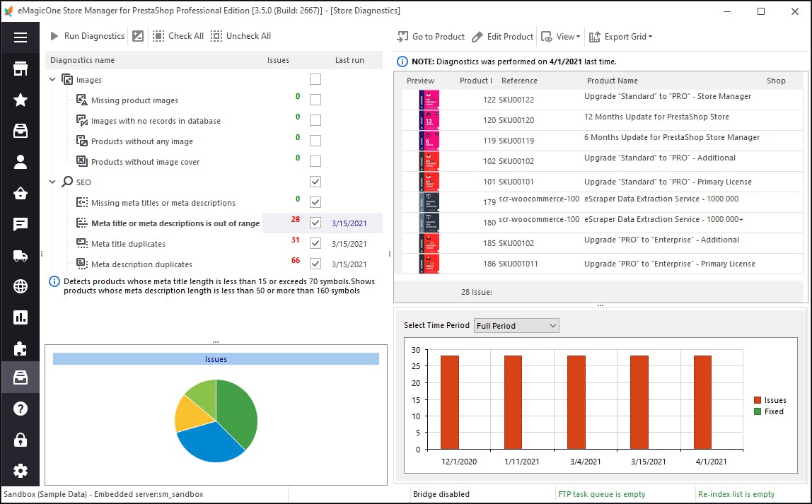Click the Products without image cover icon
Image resolution: width=812 pixels, height=504 pixels.
point(82,161)
